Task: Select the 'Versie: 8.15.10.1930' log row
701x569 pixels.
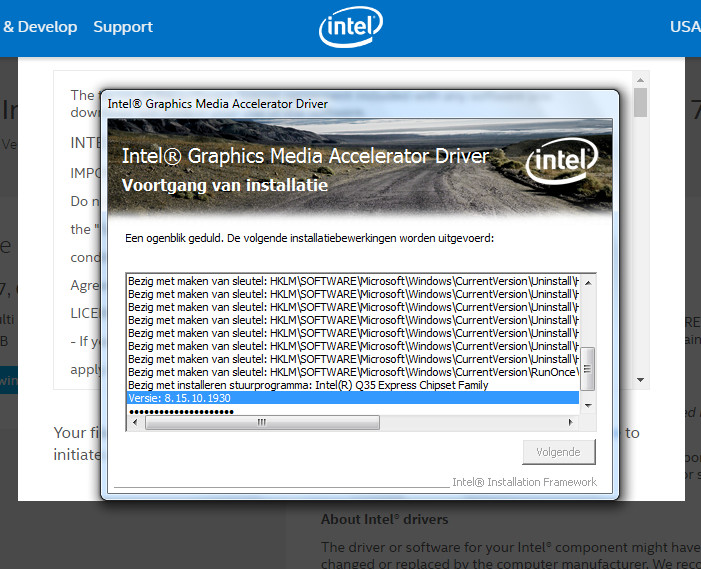Action: tap(353, 398)
